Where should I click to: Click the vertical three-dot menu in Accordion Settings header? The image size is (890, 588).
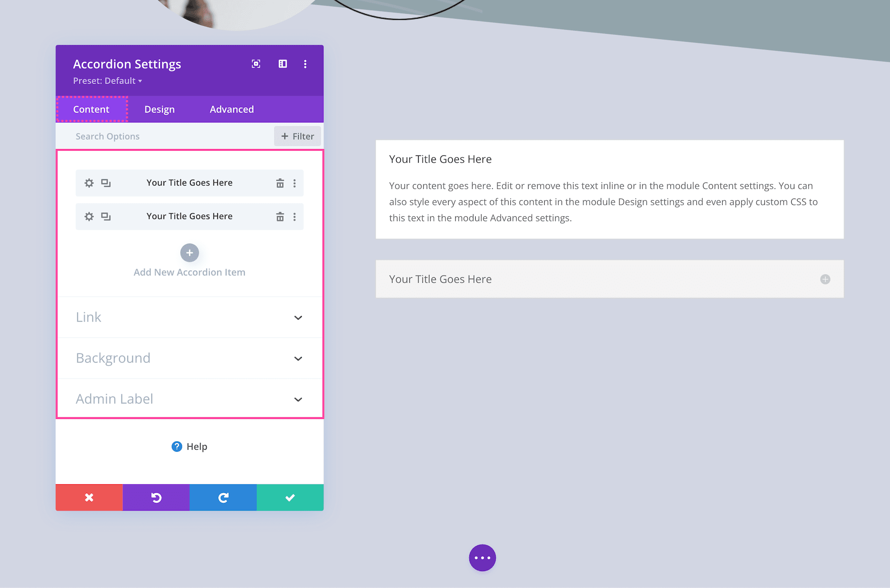(305, 64)
